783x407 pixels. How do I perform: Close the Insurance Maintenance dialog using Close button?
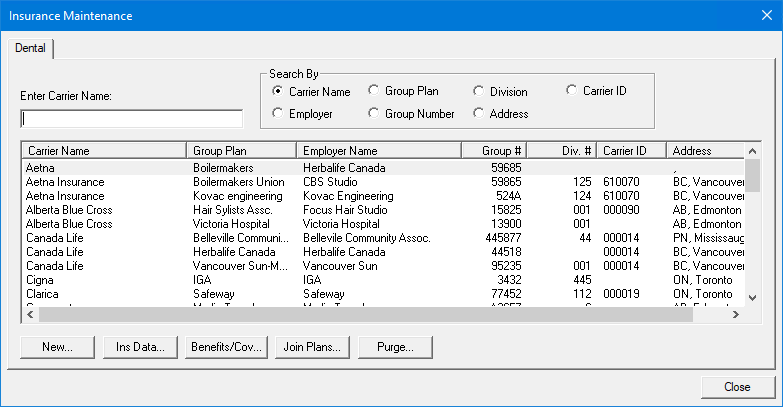pos(737,386)
